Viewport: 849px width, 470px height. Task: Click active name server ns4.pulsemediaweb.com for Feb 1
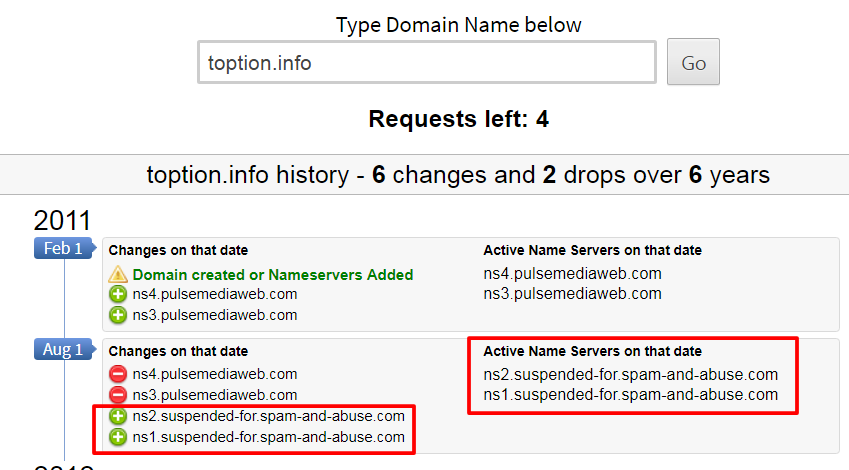(x=572, y=273)
